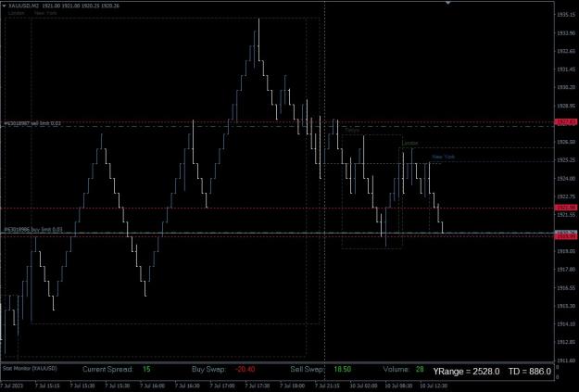
Task: Click the 7 Jul 18:00 time axis label
Action: coord(293,386)
